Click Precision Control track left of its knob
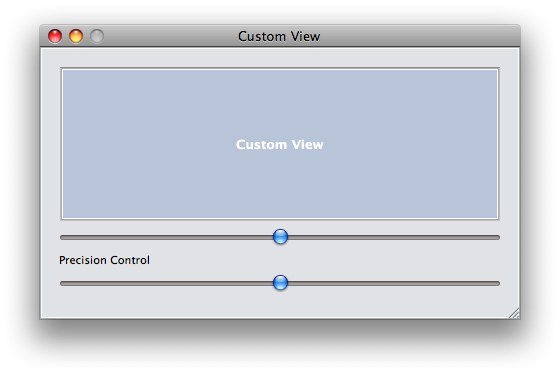 pos(166,283)
